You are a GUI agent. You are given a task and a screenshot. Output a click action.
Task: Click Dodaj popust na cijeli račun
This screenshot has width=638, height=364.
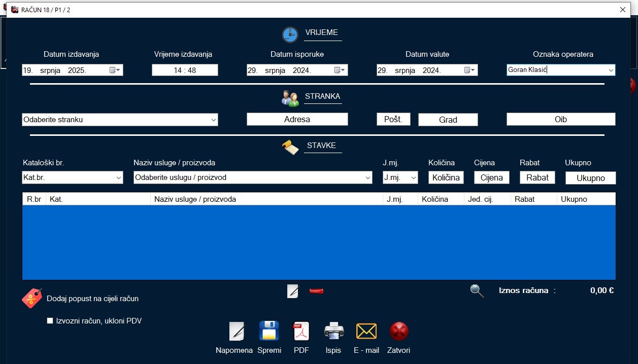pos(92,299)
